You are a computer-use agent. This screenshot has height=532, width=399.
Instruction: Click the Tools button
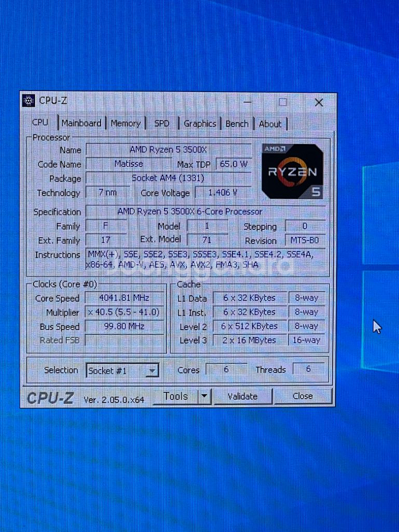(176, 396)
